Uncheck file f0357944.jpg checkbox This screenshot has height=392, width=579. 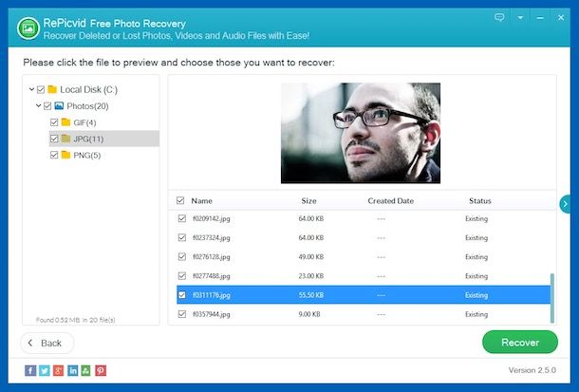pyautogui.click(x=182, y=314)
